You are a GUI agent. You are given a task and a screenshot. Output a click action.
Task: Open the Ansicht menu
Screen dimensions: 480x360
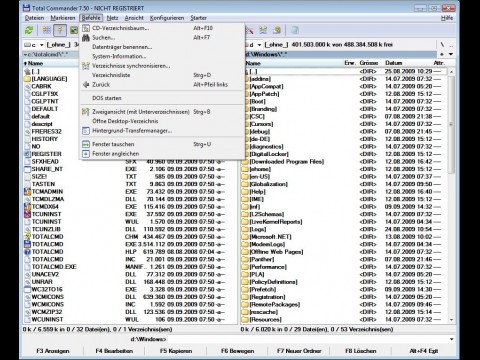(x=134, y=18)
